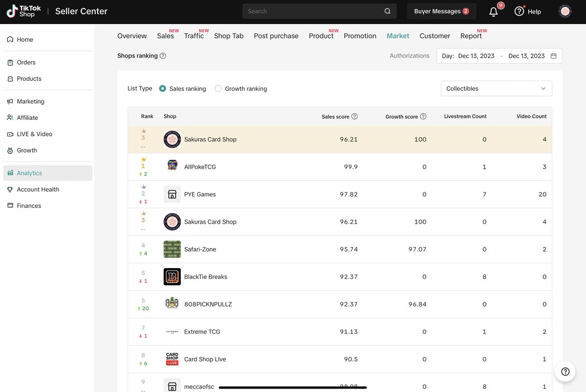
Task: Click the floating help button at bottom right
Action: coord(564,371)
